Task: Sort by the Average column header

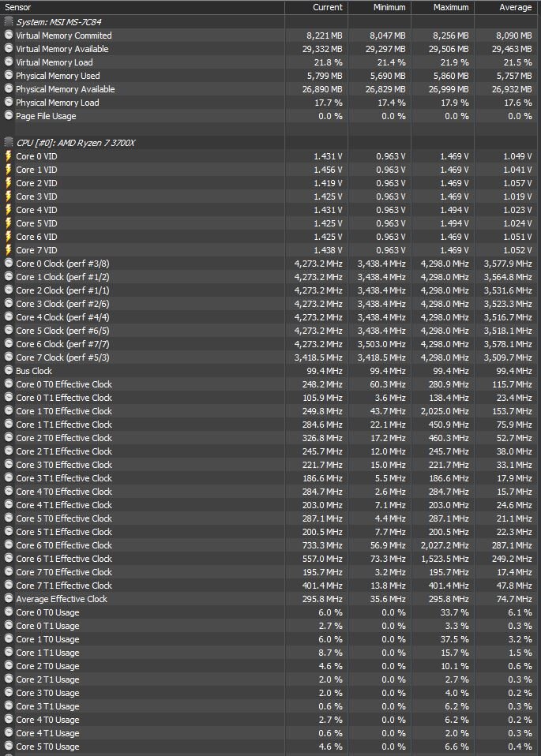Action: point(505,7)
